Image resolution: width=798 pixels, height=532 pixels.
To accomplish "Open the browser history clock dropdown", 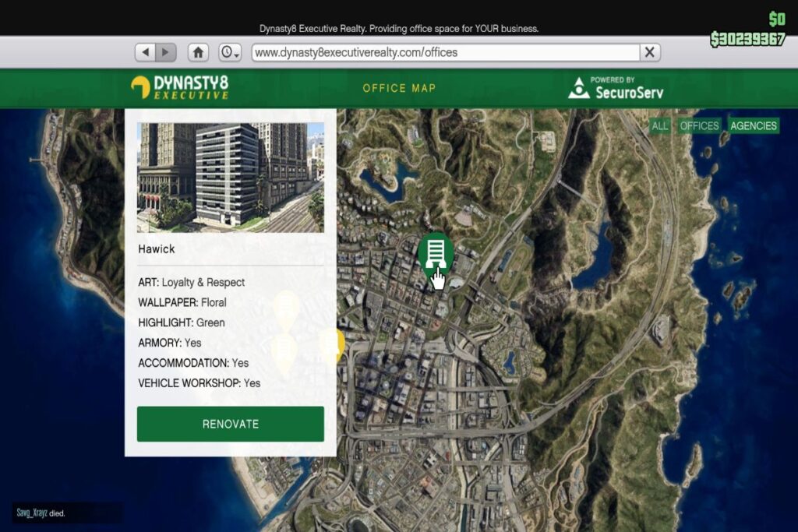I will pyautogui.click(x=230, y=52).
